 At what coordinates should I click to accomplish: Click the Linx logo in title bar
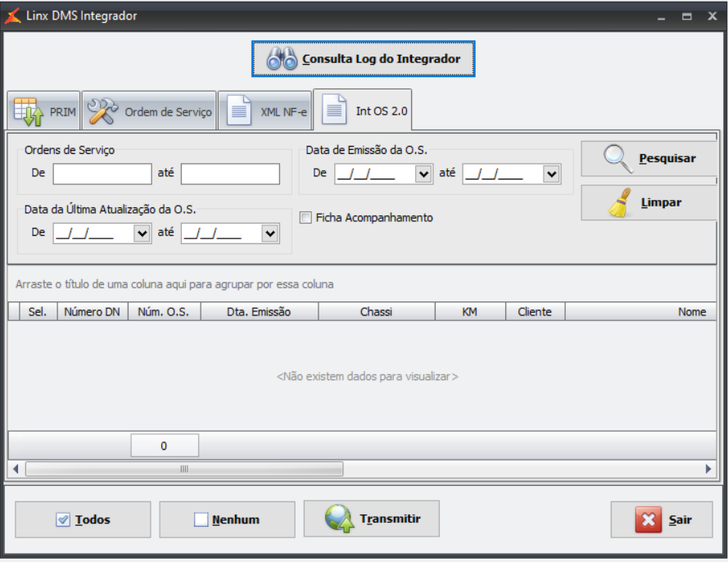12,16
